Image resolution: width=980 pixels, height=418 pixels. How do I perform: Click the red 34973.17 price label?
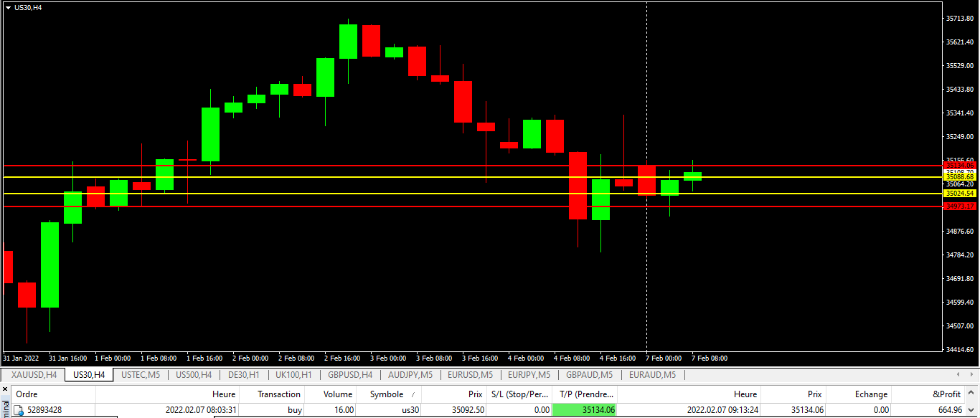click(x=960, y=206)
